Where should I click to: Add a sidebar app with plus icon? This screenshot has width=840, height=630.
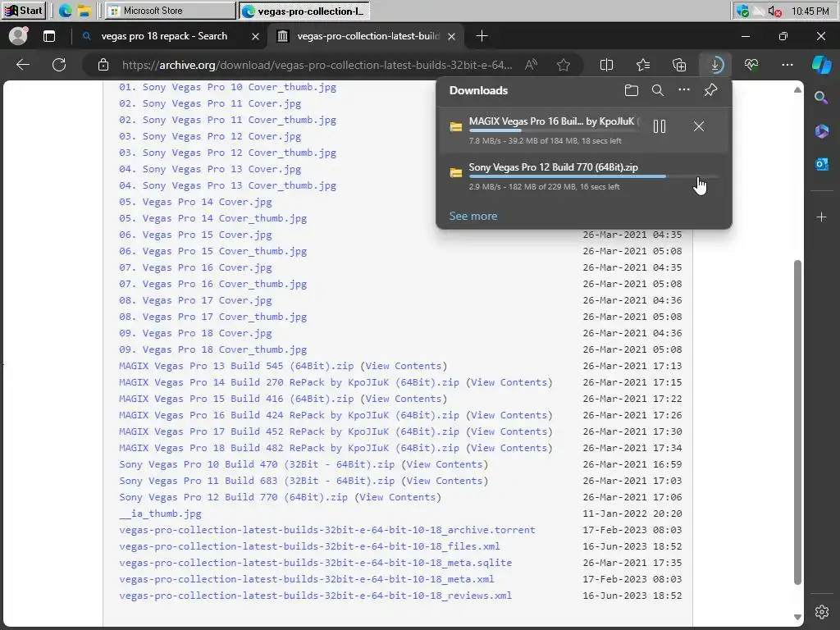click(x=821, y=217)
